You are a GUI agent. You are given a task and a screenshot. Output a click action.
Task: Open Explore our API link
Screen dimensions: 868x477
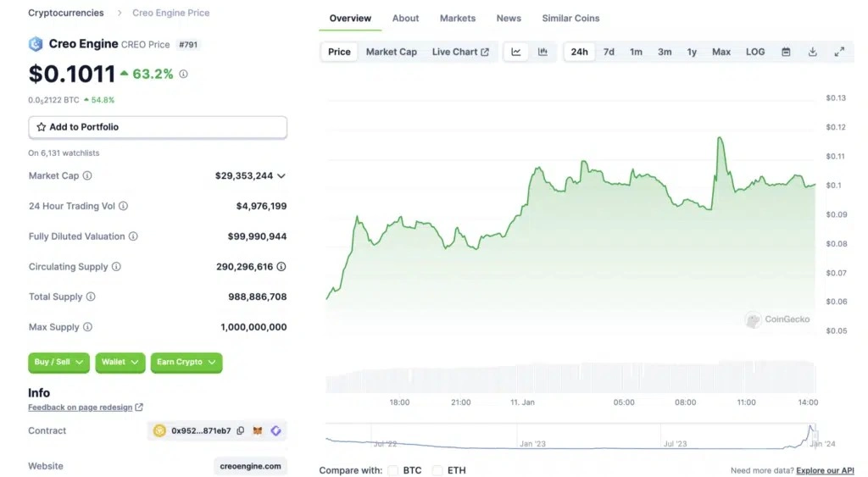pos(825,470)
